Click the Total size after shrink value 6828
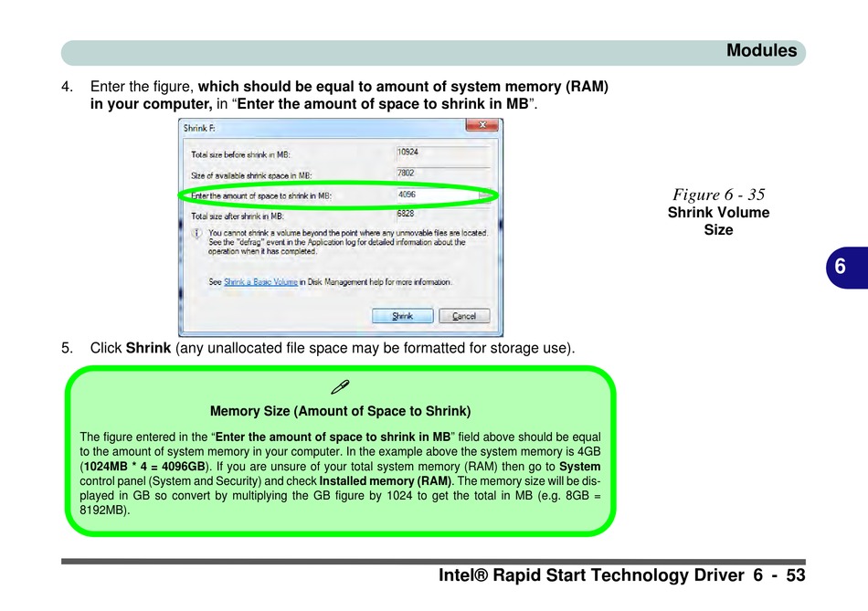 tap(406, 214)
